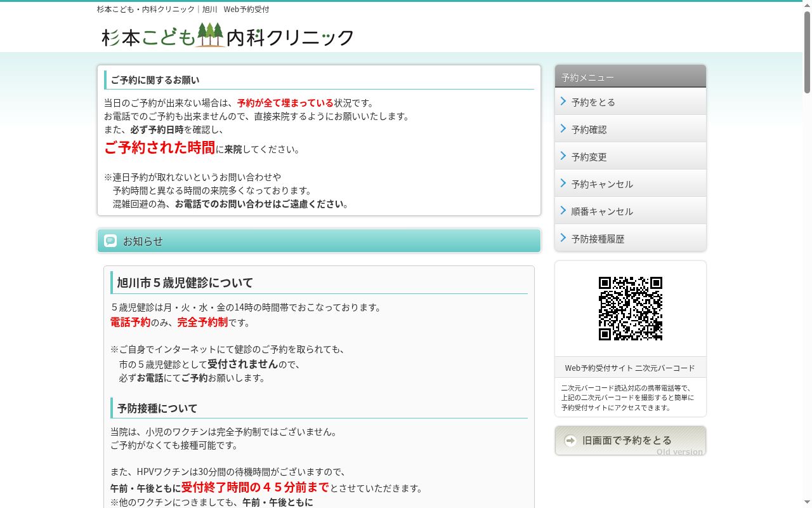Click the page vertical scrollbar thumb
This screenshot has width=812, height=508.
pyautogui.click(x=807, y=52)
